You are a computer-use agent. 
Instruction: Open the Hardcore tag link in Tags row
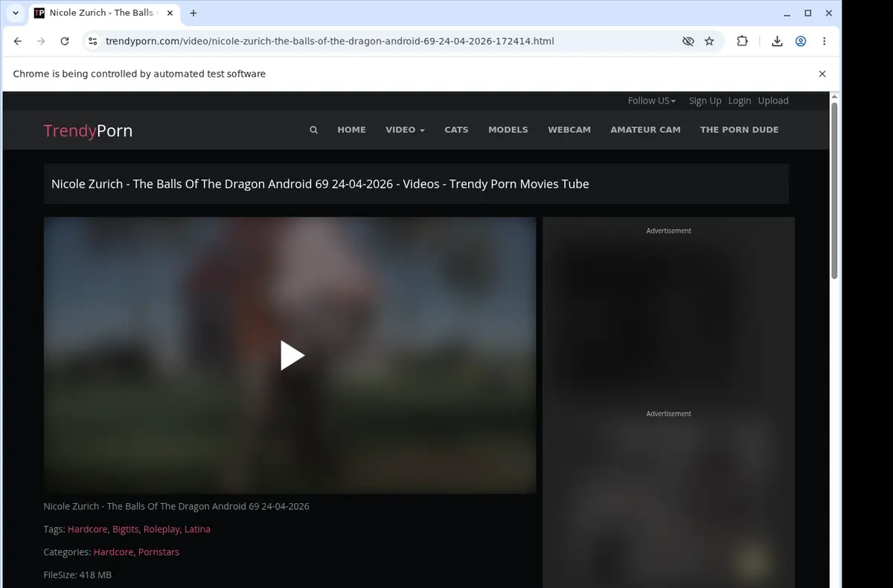(88, 529)
